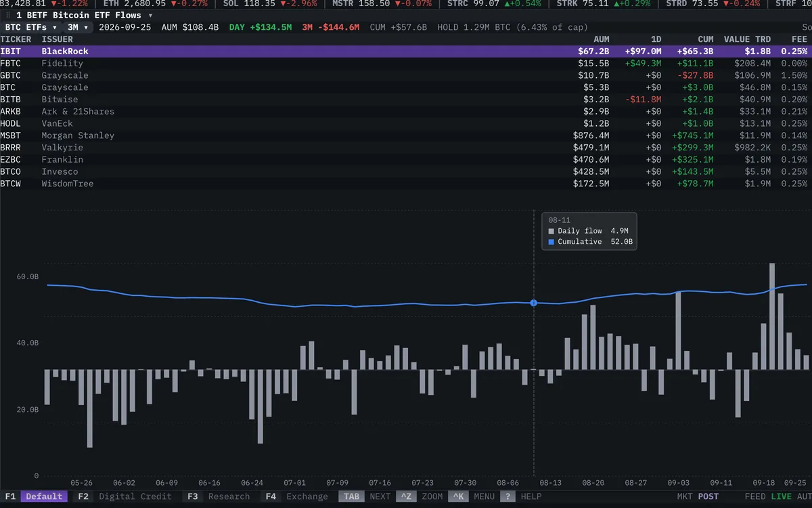Screen dimensions: 812x508
Task: Select the BTCW WisdomTree row
Action: [x=406, y=184]
